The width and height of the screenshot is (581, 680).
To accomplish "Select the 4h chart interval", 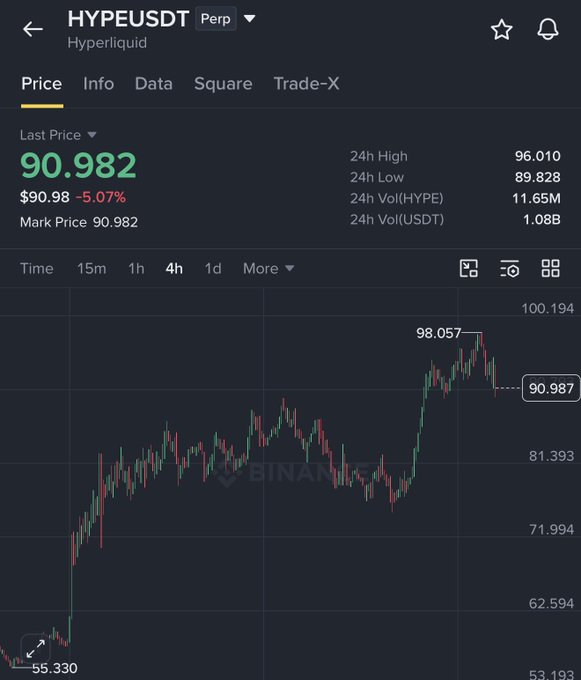I will click(174, 268).
